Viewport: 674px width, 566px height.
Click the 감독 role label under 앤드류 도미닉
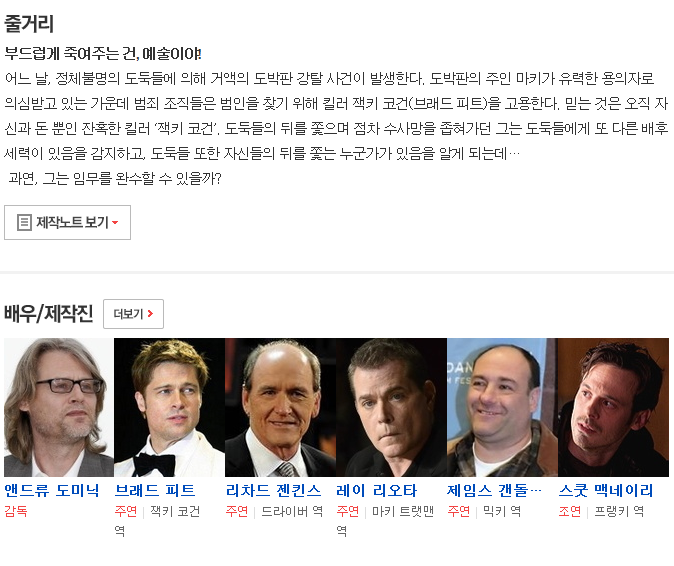16,511
